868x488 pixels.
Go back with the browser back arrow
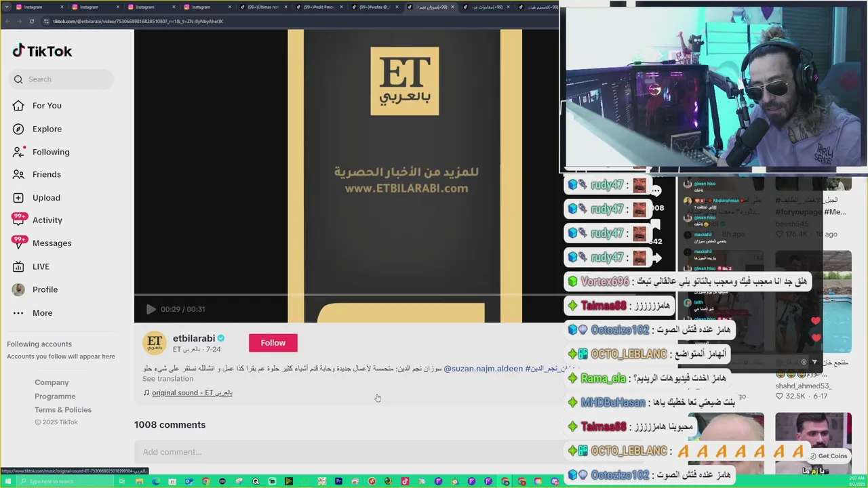click(x=7, y=21)
